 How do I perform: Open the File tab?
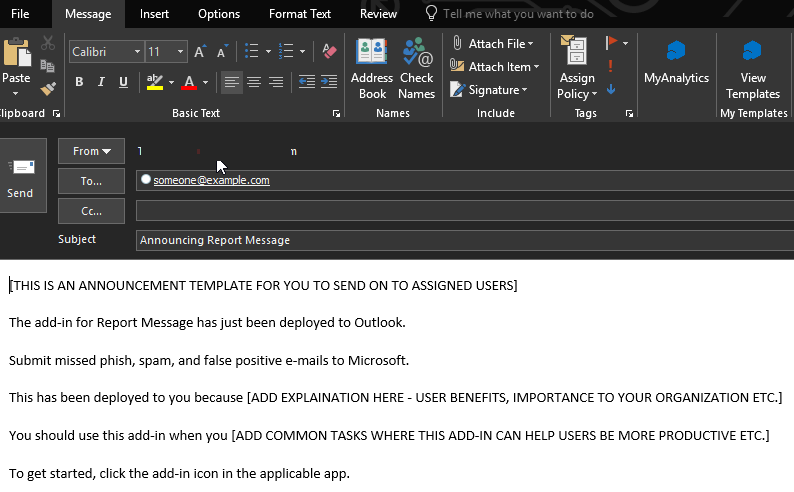point(20,14)
